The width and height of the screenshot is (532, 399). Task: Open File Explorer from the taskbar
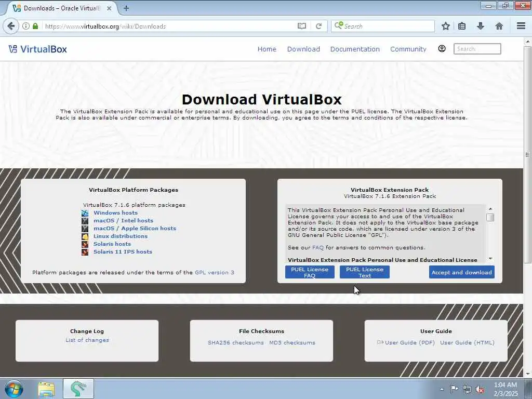46,389
